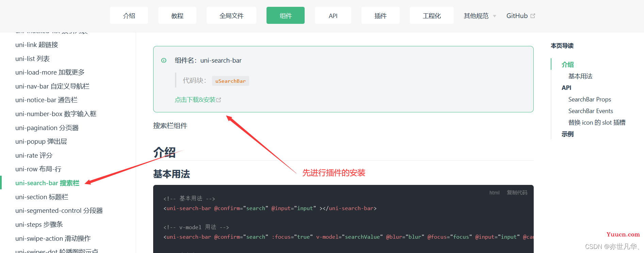644x253 pixels.
Task: Jump to 基本用法 in the page outline
Action: click(x=580, y=76)
